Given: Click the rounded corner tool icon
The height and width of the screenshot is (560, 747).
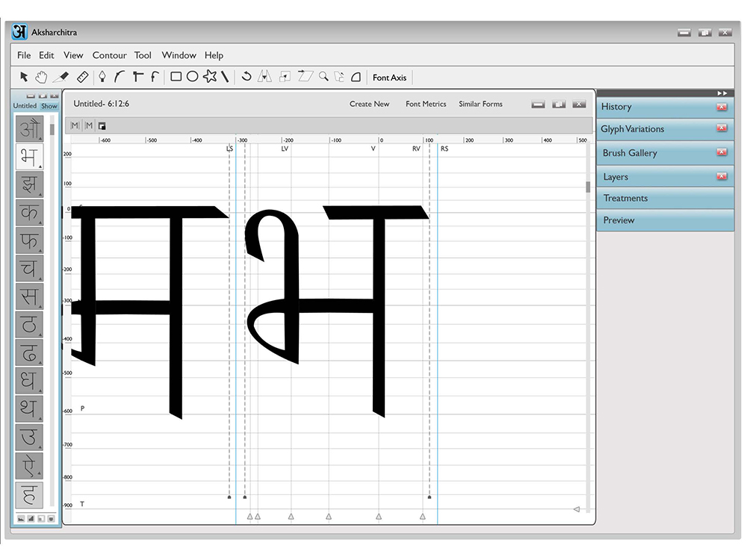Looking at the screenshot, I should [x=356, y=77].
